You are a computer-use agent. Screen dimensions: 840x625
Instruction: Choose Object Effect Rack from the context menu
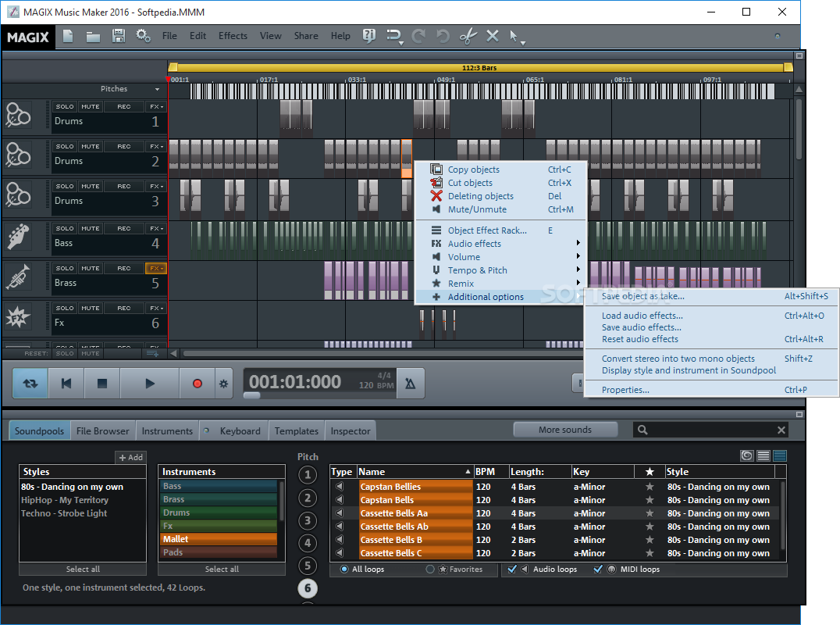point(501,230)
